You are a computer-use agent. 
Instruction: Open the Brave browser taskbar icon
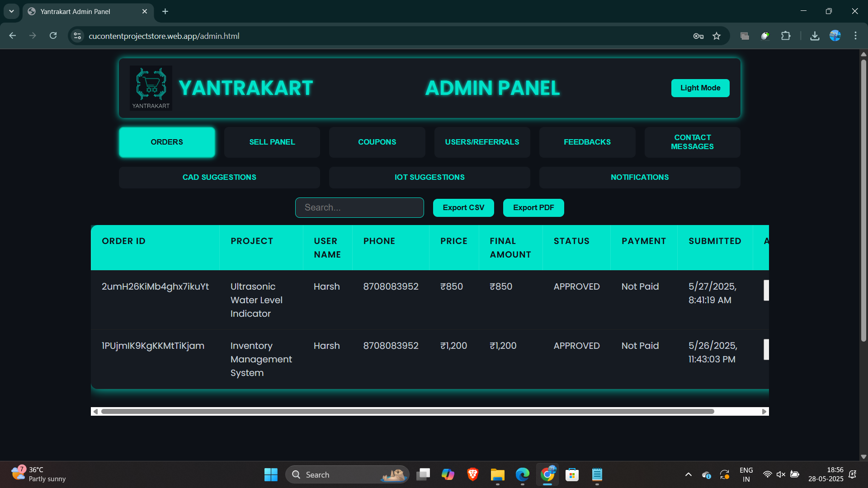pos(472,474)
